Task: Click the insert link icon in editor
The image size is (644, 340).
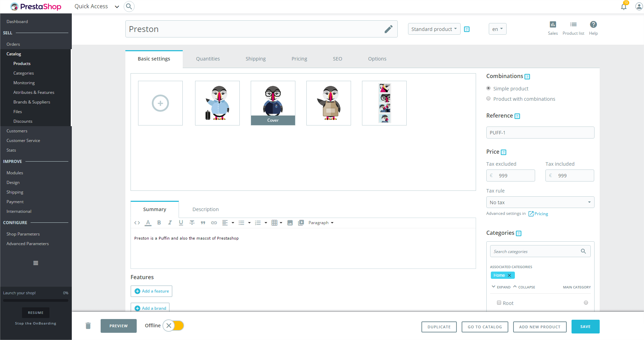Action: [214, 223]
